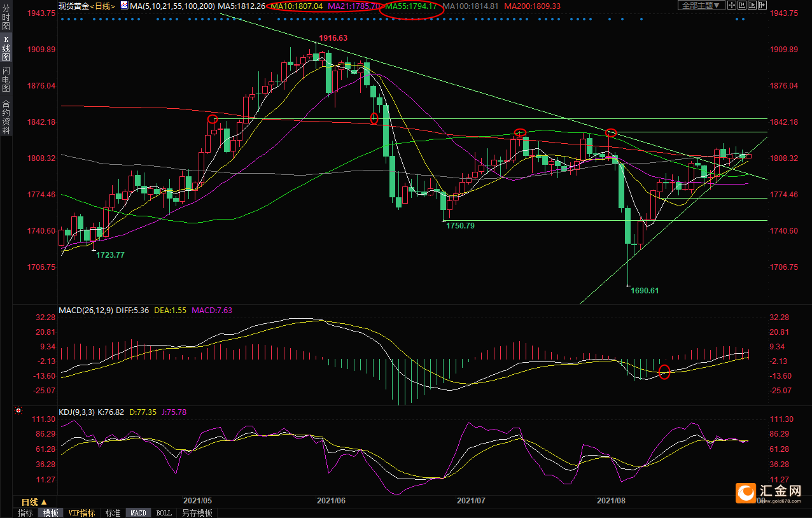812x518 pixels.
Task: Click the KDJ(9,3,3) indicator label
Action: 76,412
